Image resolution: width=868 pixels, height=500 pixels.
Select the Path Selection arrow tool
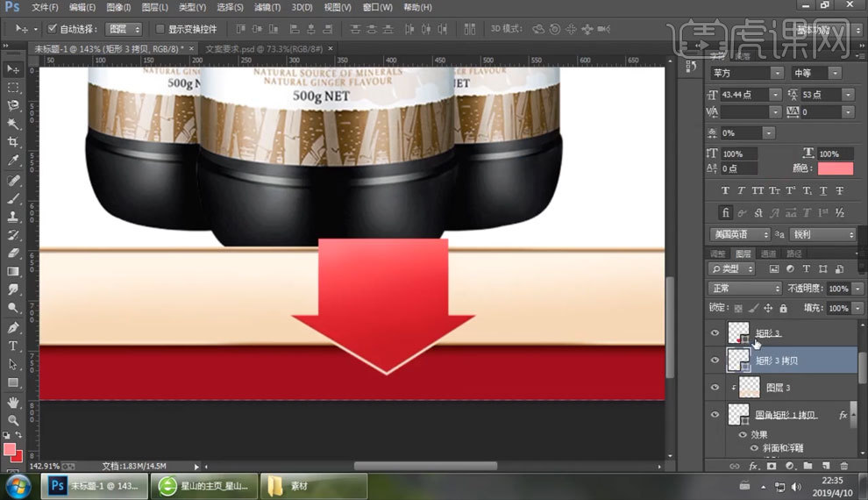(13, 364)
